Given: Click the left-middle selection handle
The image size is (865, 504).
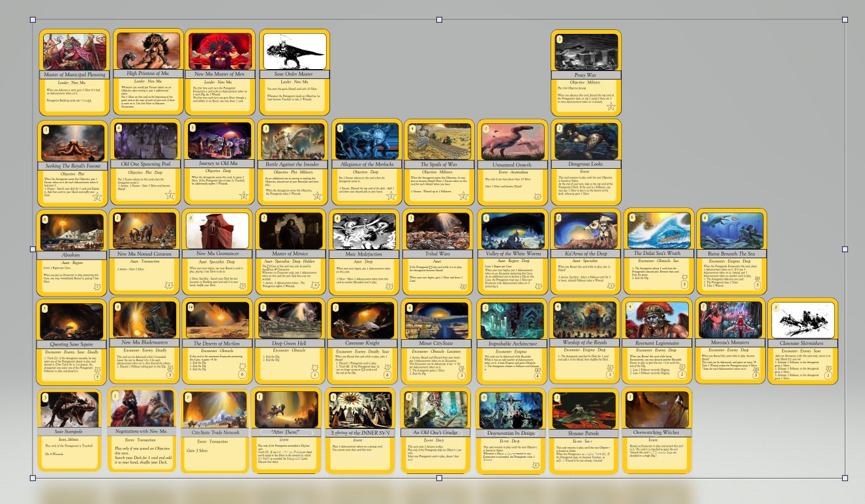Looking at the screenshot, I should point(33,249).
